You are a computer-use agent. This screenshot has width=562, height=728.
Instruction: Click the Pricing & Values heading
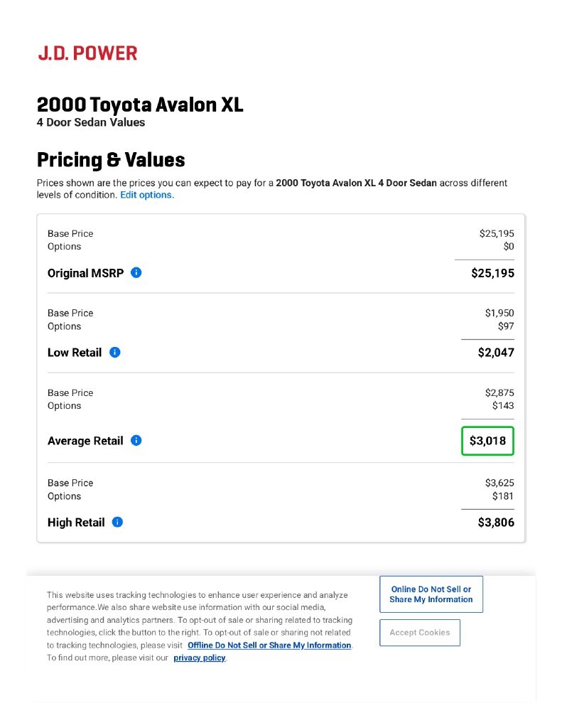coord(111,159)
